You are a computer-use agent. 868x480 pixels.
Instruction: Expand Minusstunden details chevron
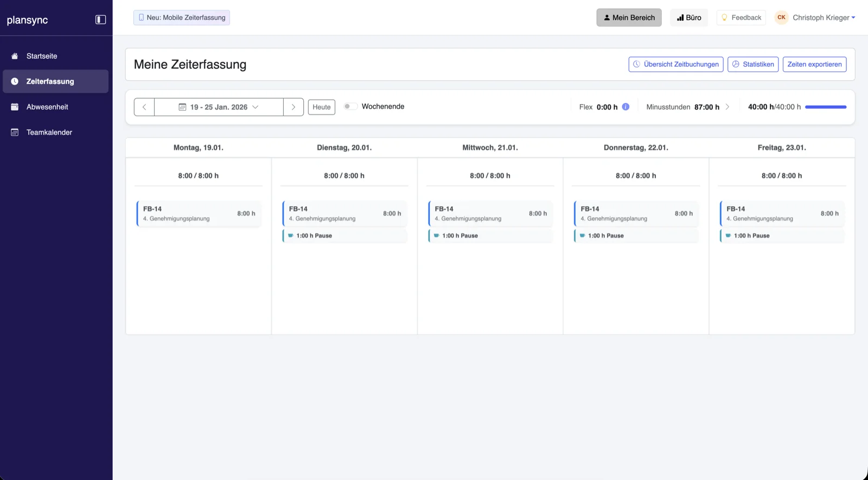click(727, 107)
